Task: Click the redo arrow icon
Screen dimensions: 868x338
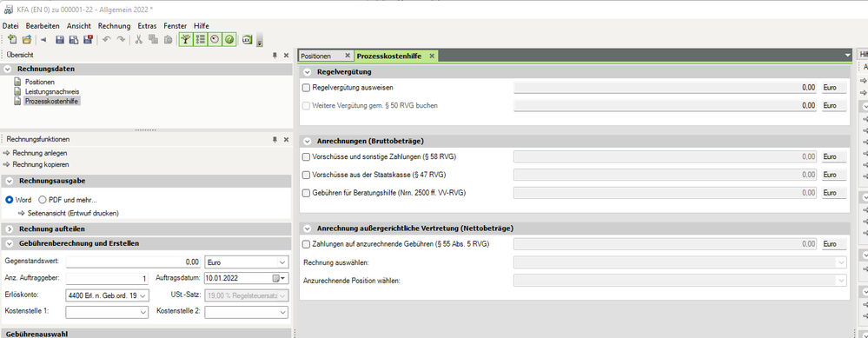Action: coord(120,40)
